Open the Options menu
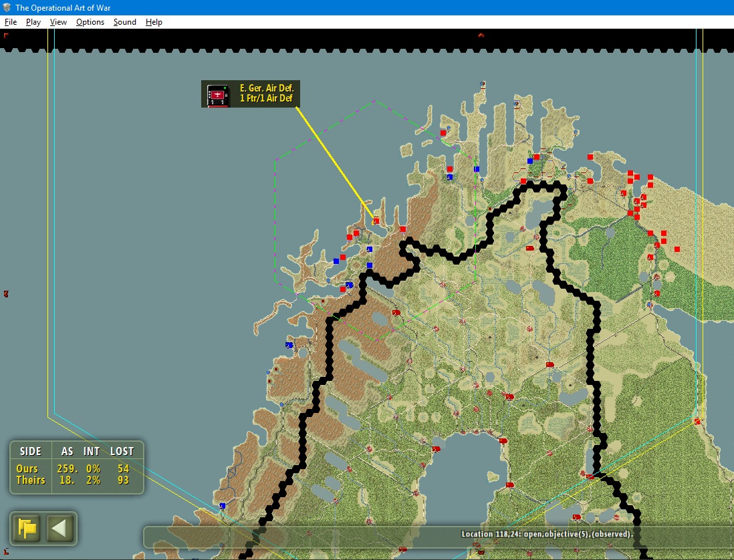The width and height of the screenshot is (734, 560). point(90,22)
